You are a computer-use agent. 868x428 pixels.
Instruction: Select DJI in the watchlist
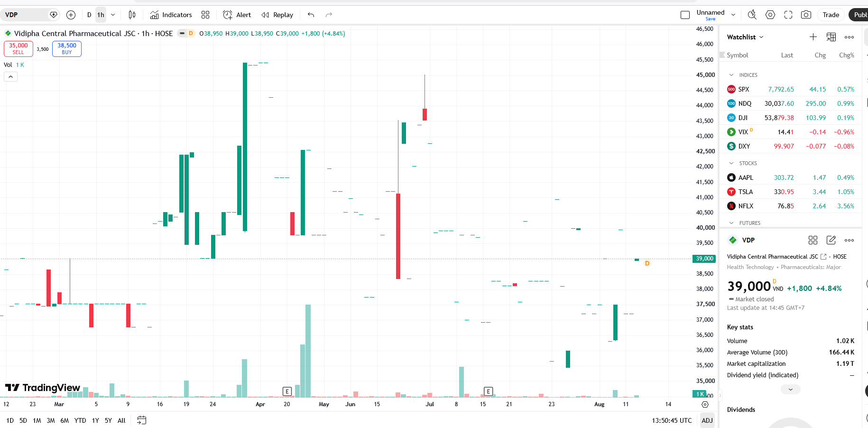(x=790, y=118)
